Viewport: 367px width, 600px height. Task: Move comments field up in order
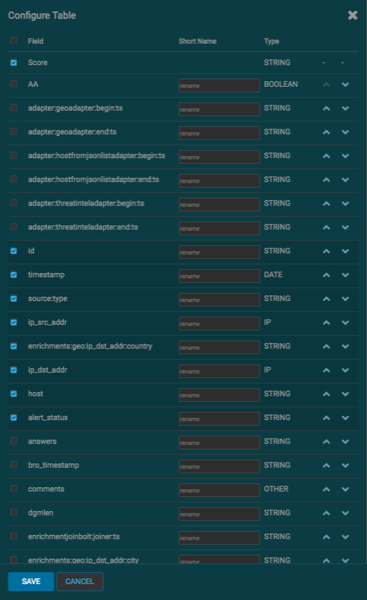pos(326,489)
